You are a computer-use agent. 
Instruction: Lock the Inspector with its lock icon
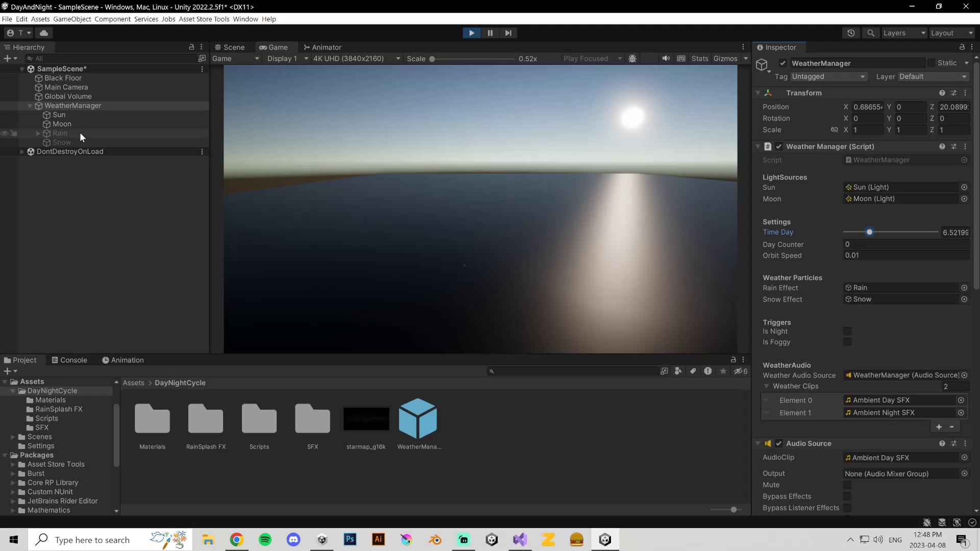pyautogui.click(x=962, y=47)
